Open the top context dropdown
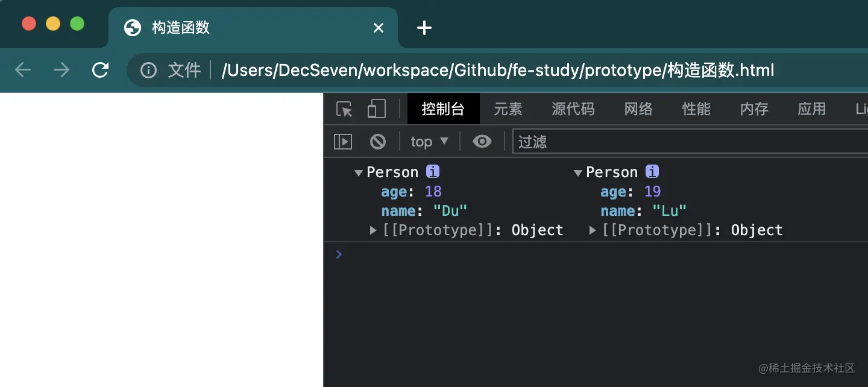 coord(429,142)
